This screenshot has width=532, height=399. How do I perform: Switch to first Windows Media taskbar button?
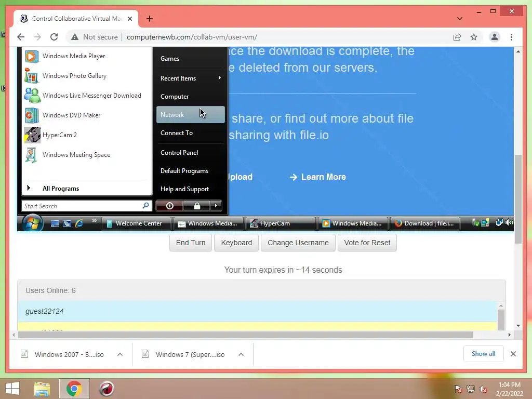(x=208, y=223)
